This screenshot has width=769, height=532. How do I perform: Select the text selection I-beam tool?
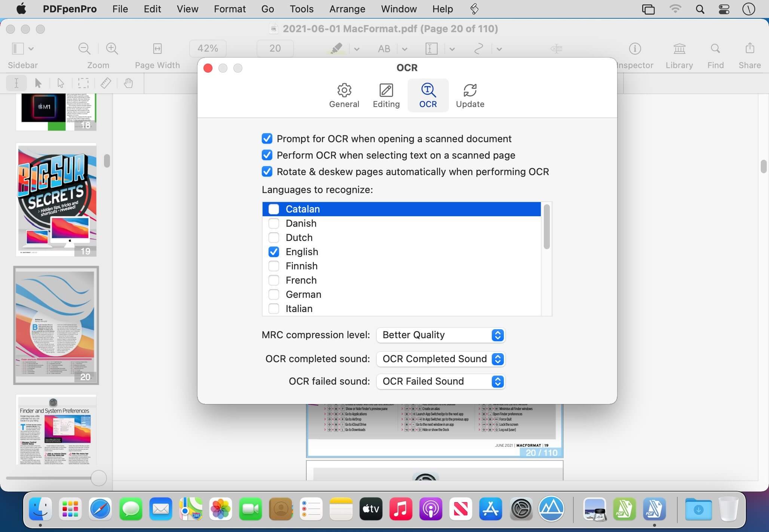pos(16,83)
